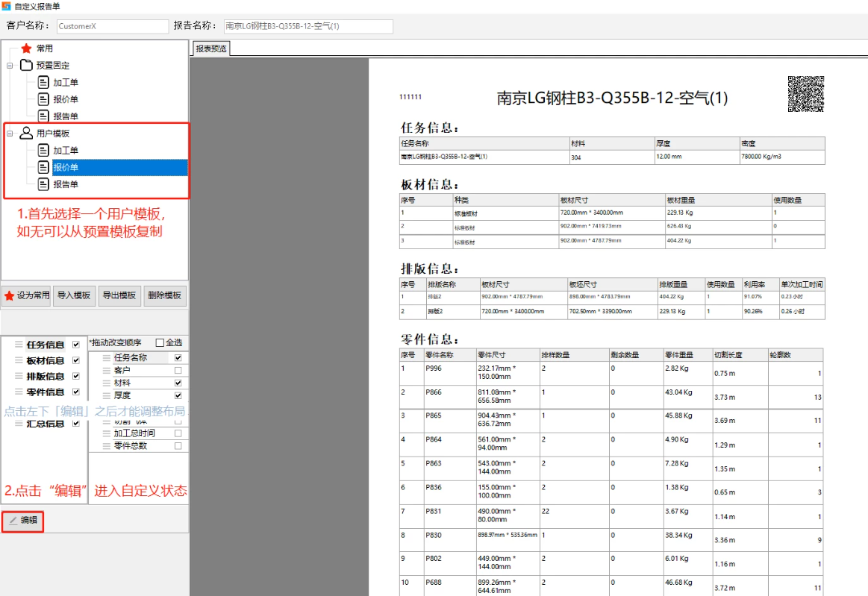Collapse the 用户模板 tree node
The image size is (868, 596).
pos(10,134)
